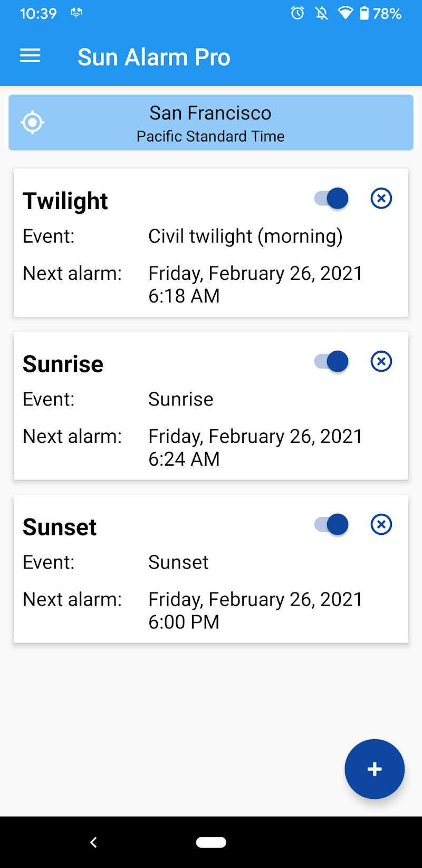Tap the Wi-Fi status icon
This screenshot has width=422, height=868.
coord(345,13)
